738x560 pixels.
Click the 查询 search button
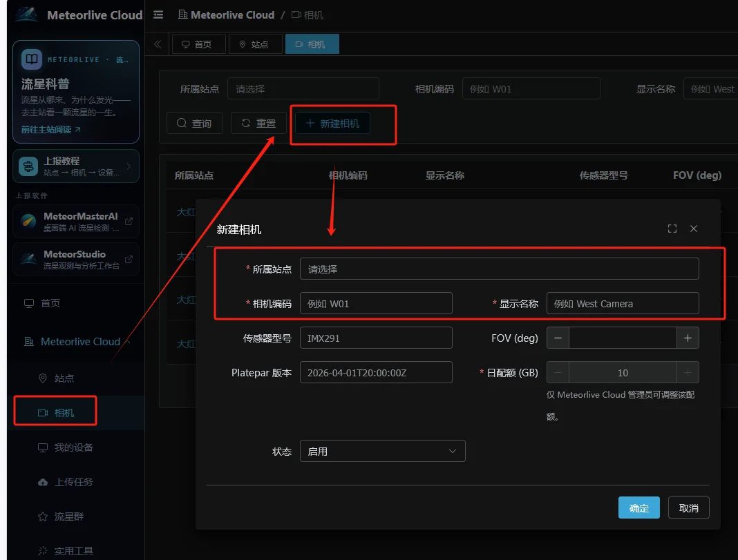194,123
